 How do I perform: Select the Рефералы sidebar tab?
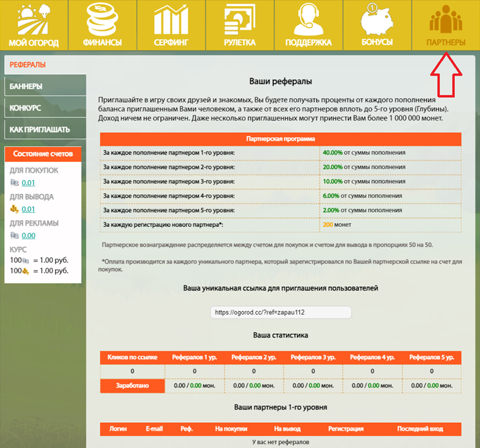[x=45, y=65]
